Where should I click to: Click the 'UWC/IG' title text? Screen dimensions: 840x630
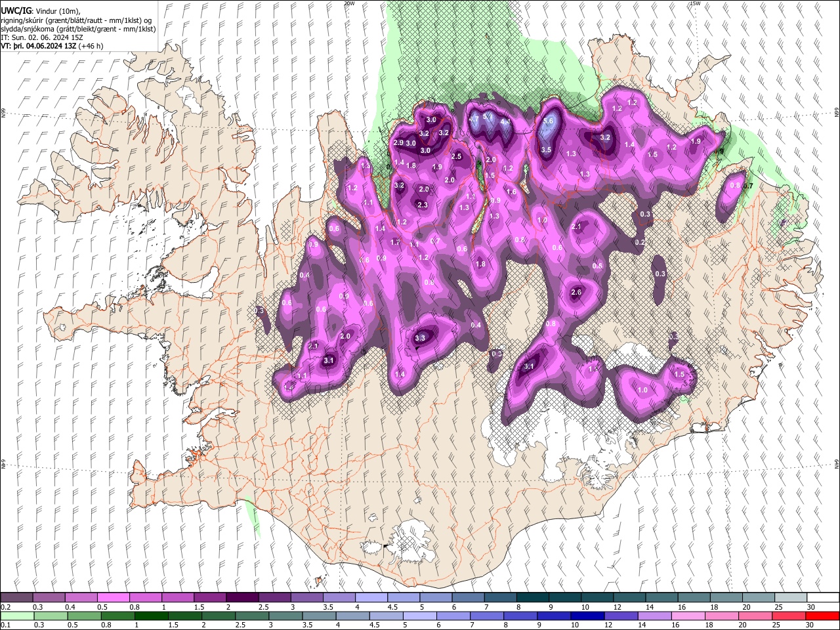point(16,11)
